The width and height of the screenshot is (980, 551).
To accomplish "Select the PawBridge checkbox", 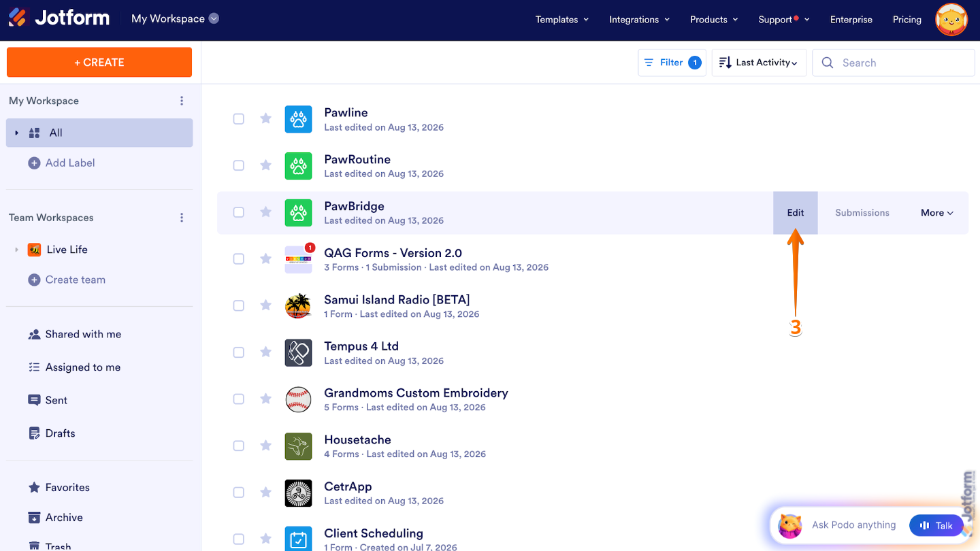I will tap(239, 212).
